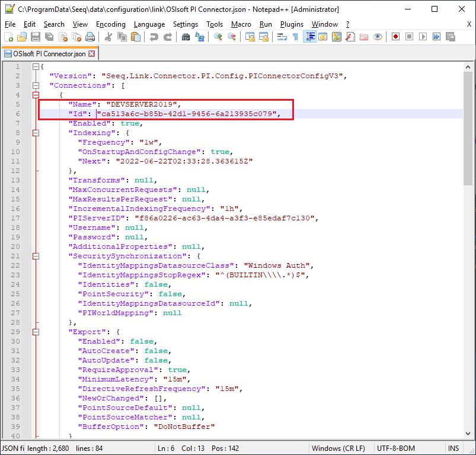Viewport: 476px width, 455px height.
Task: Open the Plugins menu
Action: 292,24
